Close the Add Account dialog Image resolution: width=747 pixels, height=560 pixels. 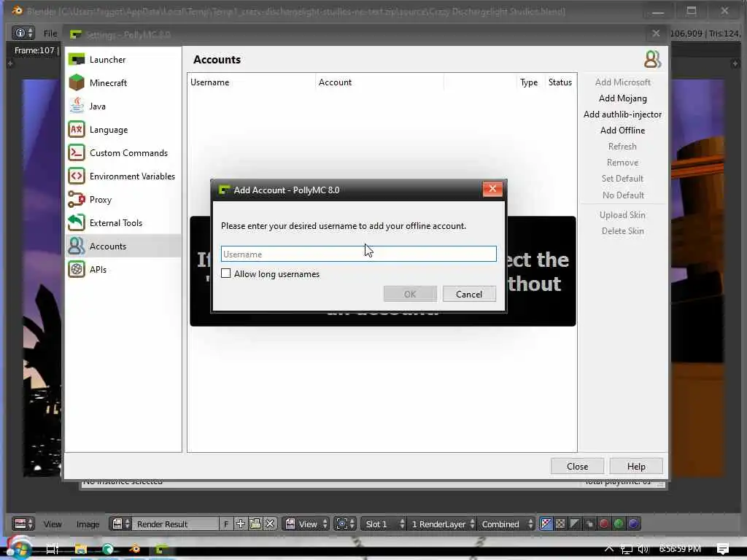click(x=492, y=189)
